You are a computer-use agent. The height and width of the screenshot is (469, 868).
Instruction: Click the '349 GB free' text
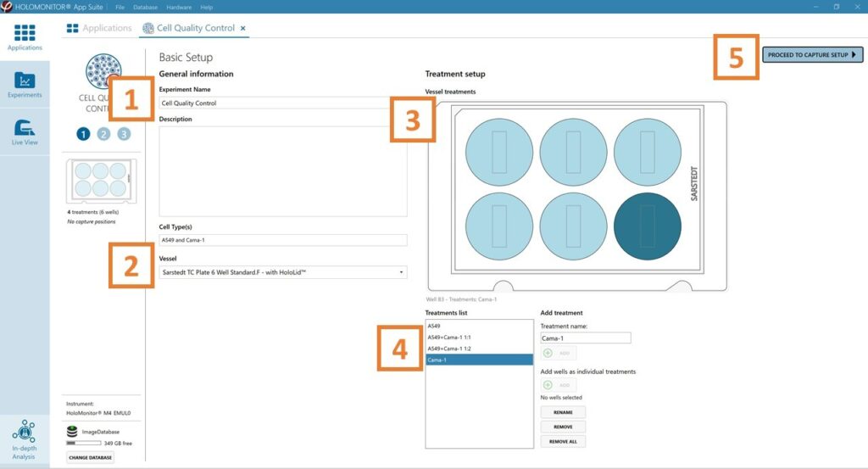(x=118, y=444)
